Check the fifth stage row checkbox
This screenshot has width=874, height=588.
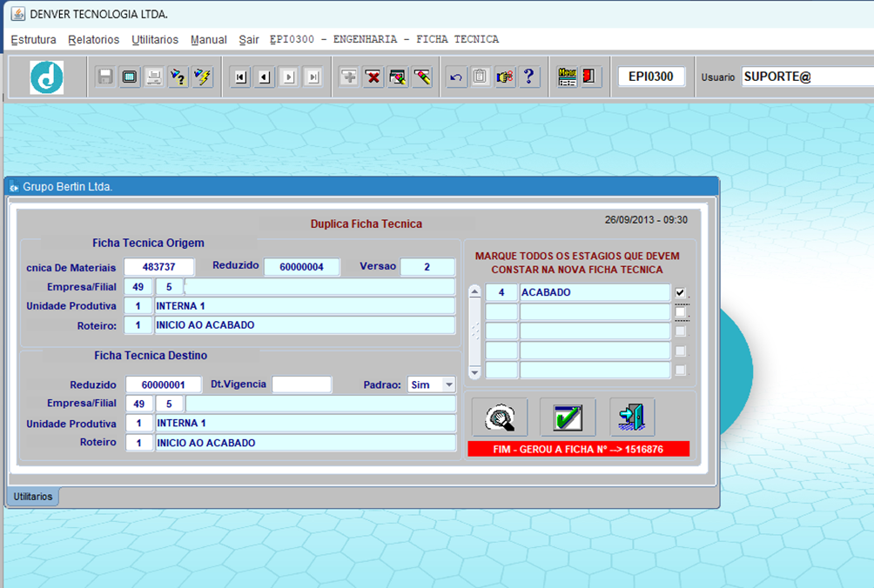click(x=680, y=370)
